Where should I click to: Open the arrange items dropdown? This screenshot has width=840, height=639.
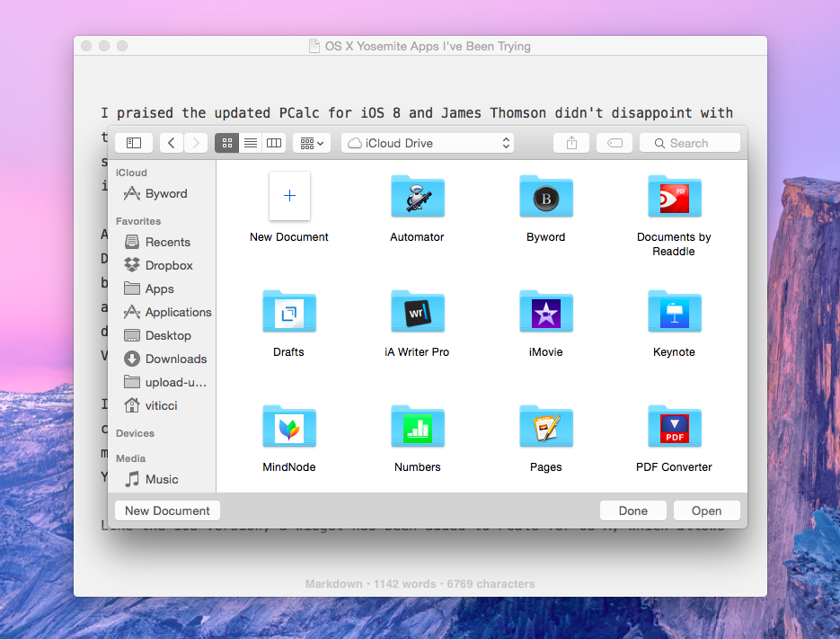pyautogui.click(x=312, y=143)
